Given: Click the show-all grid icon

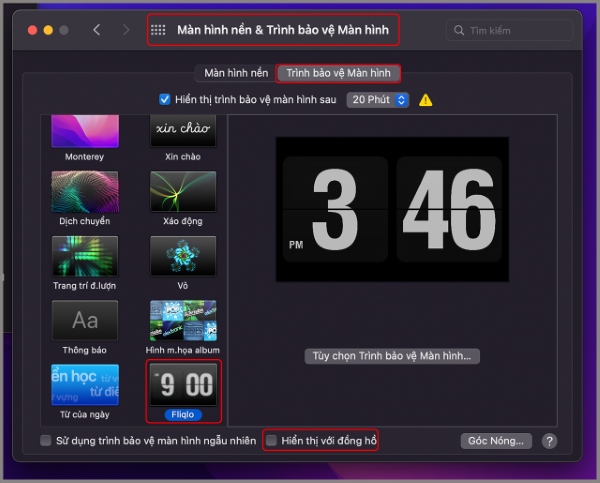Looking at the screenshot, I should pyautogui.click(x=158, y=30).
